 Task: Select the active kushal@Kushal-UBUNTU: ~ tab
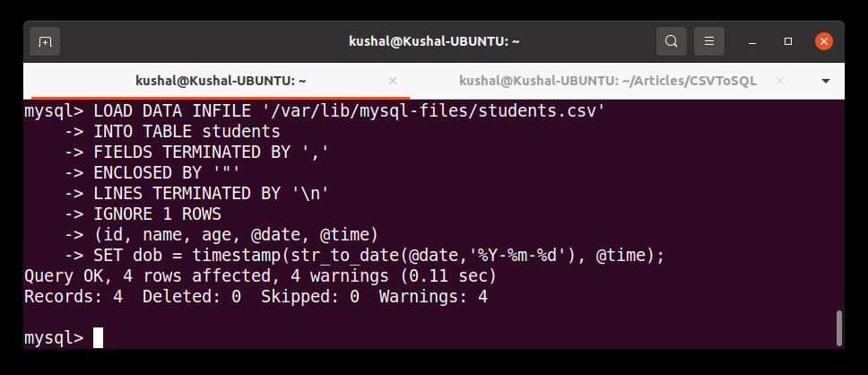pos(221,81)
